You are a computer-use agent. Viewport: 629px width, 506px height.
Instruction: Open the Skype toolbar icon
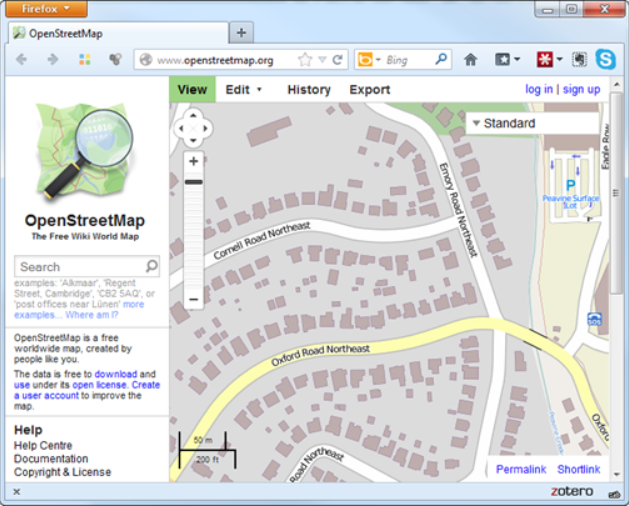point(605,59)
